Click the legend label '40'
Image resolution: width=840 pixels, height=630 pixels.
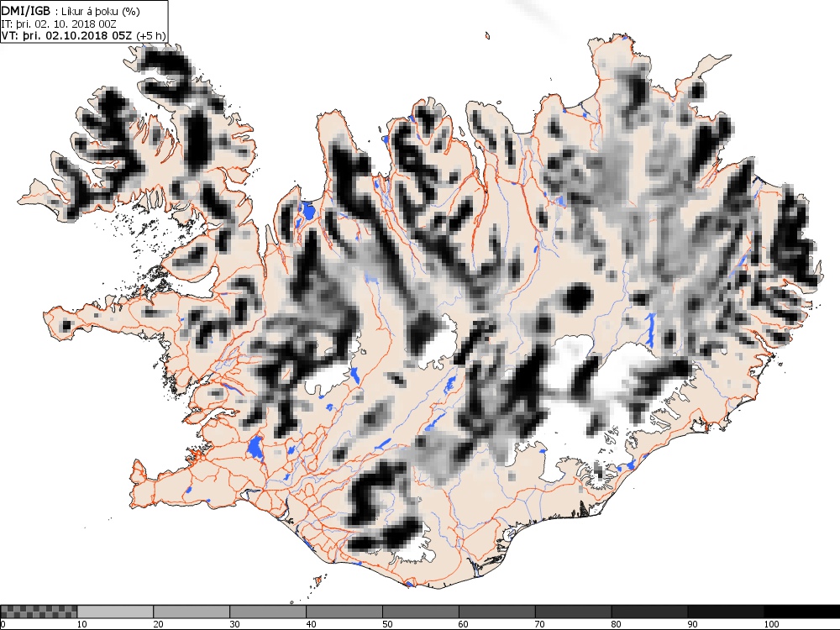(311, 624)
